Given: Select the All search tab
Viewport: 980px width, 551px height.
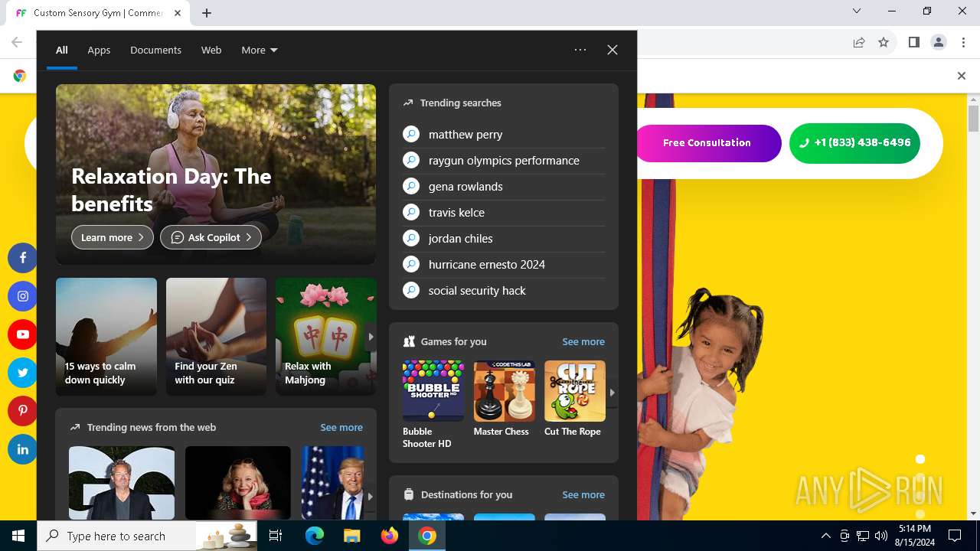Looking at the screenshot, I should (62, 50).
